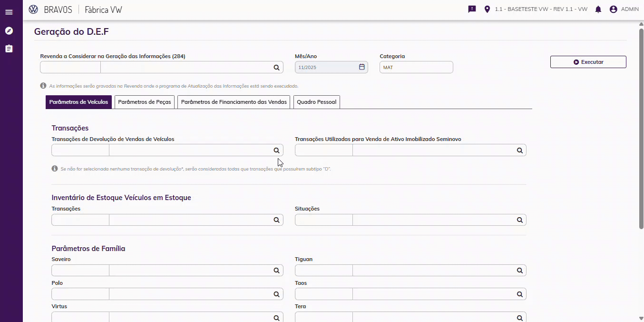Click the compass navigation icon
Viewport: 644px width, 322px height.
9,31
